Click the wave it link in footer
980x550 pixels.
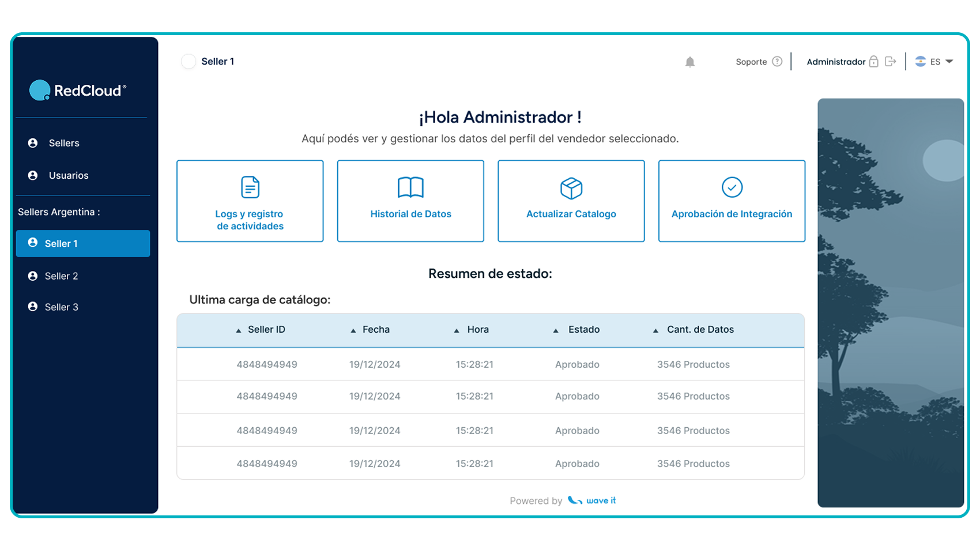(x=592, y=500)
